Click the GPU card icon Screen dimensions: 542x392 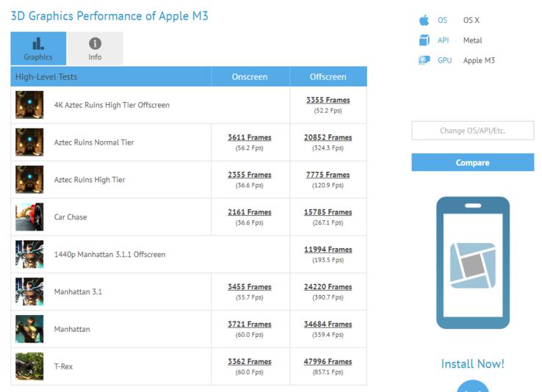[424, 60]
